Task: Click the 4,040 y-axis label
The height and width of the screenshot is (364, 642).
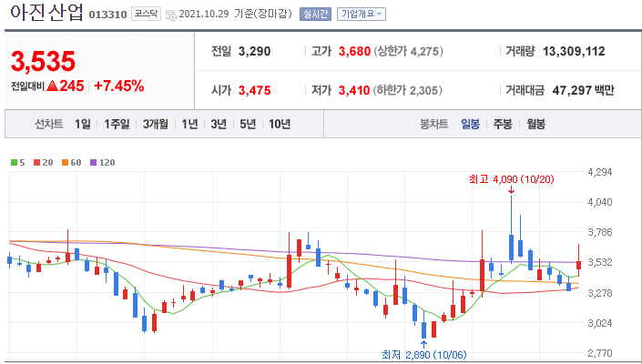Action: [x=600, y=202]
